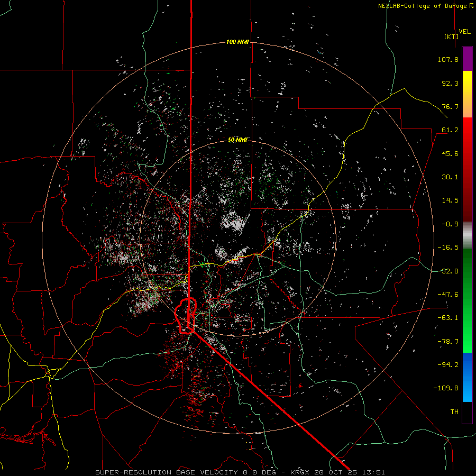Click the NEXLAB-College of DuPage label

click(426, 6)
